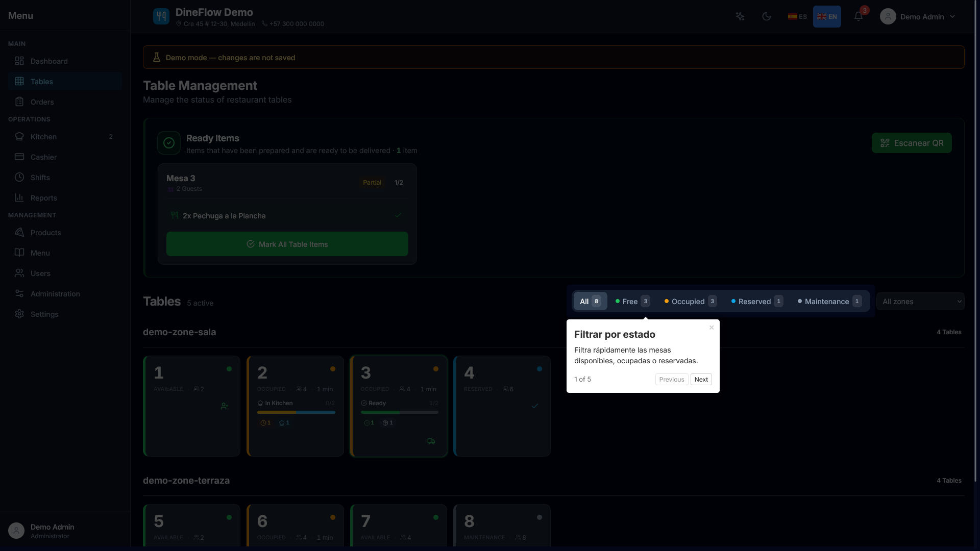
Task: Open table 2 card
Action: click(296, 406)
